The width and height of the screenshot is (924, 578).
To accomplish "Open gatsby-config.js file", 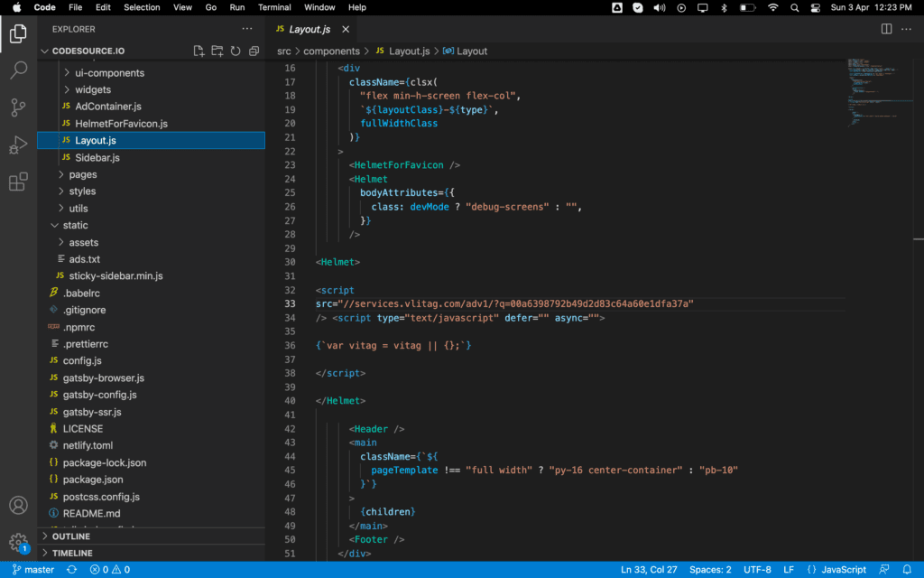I will pos(99,395).
